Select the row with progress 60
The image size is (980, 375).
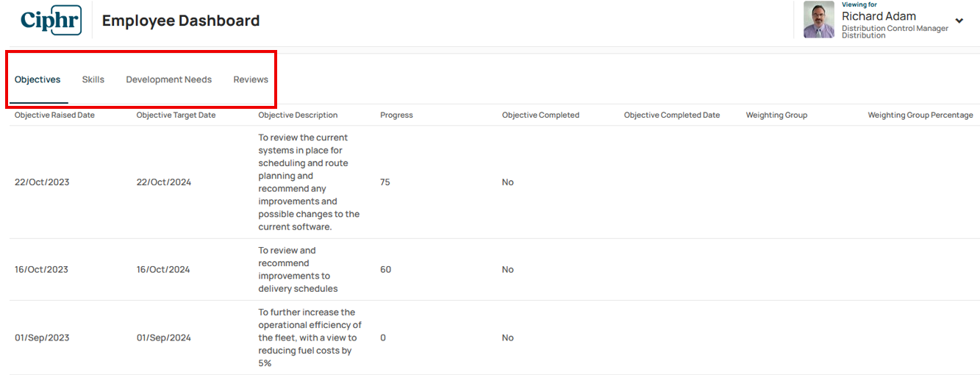click(x=494, y=270)
